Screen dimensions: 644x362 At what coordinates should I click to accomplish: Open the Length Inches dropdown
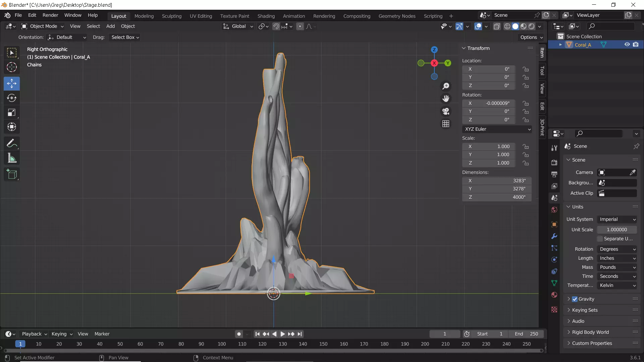[617, 258]
